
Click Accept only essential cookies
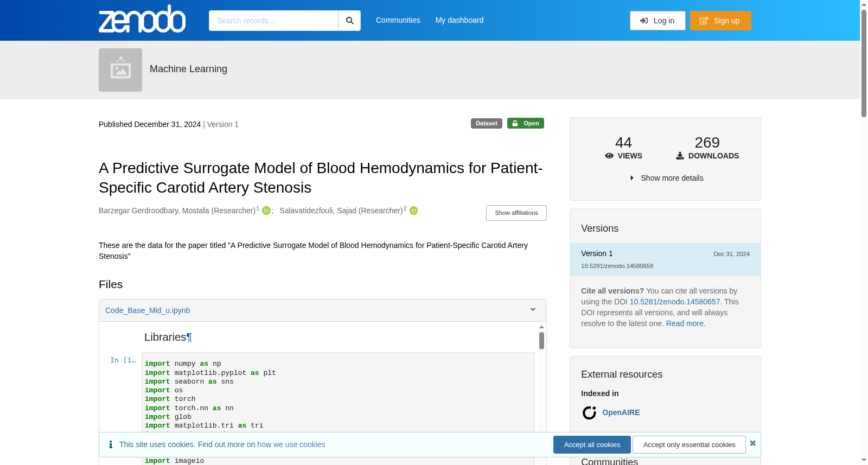pos(690,444)
